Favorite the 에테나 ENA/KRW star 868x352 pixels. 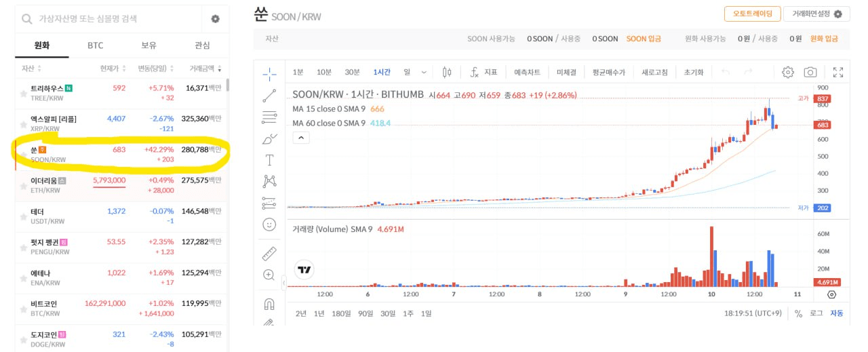tap(24, 278)
